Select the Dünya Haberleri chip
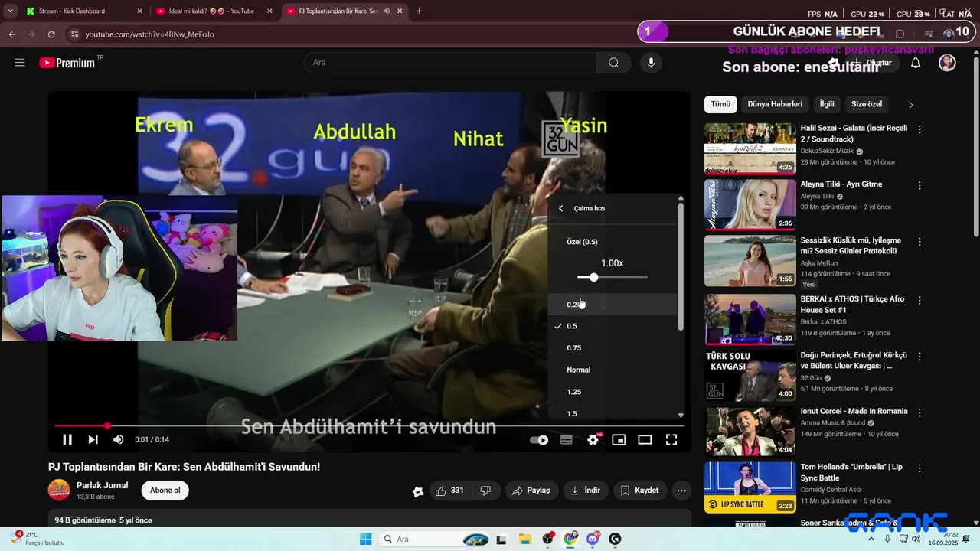Image resolution: width=980 pixels, height=551 pixels. pyautogui.click(x=775, y=104)
